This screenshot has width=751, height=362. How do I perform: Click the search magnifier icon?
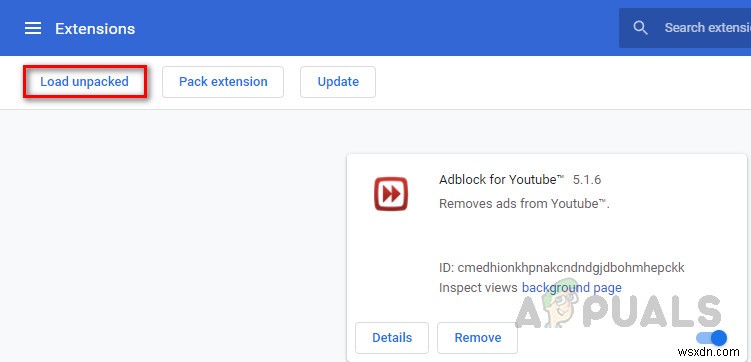(x=640, y=28)
